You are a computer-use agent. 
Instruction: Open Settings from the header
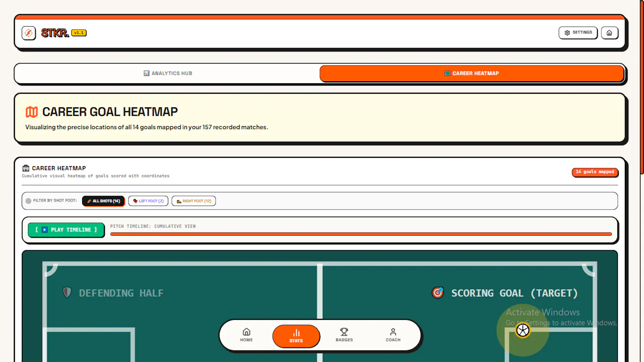coord(578,33)
